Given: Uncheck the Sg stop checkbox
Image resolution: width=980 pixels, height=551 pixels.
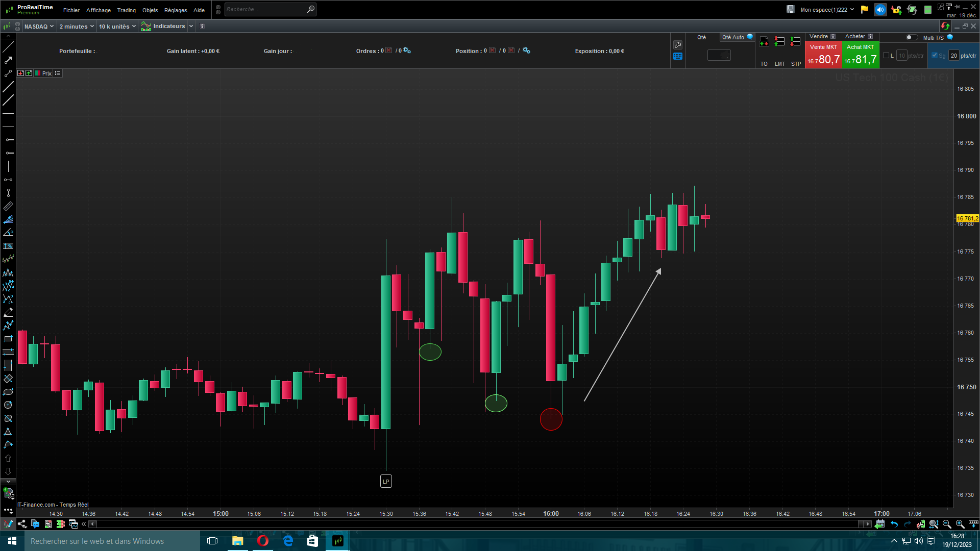Looking at the screenshot, I should click(x=935, y=56).
